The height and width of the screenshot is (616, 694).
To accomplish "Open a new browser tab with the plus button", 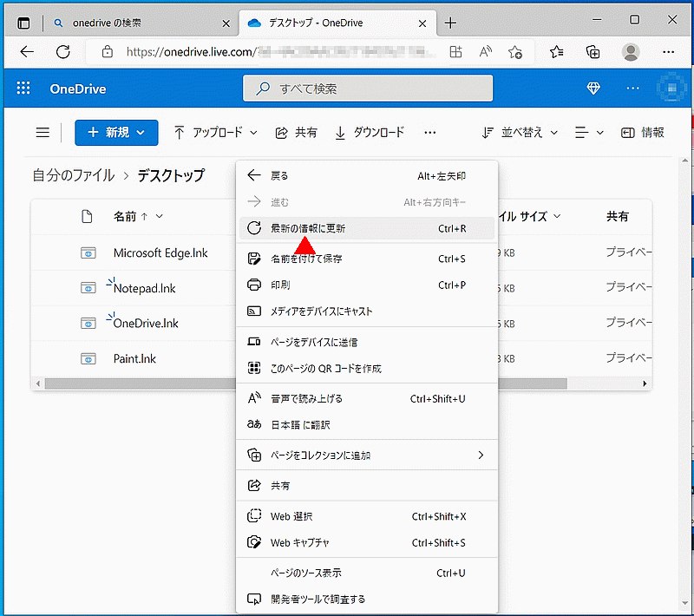I will 450,23.
